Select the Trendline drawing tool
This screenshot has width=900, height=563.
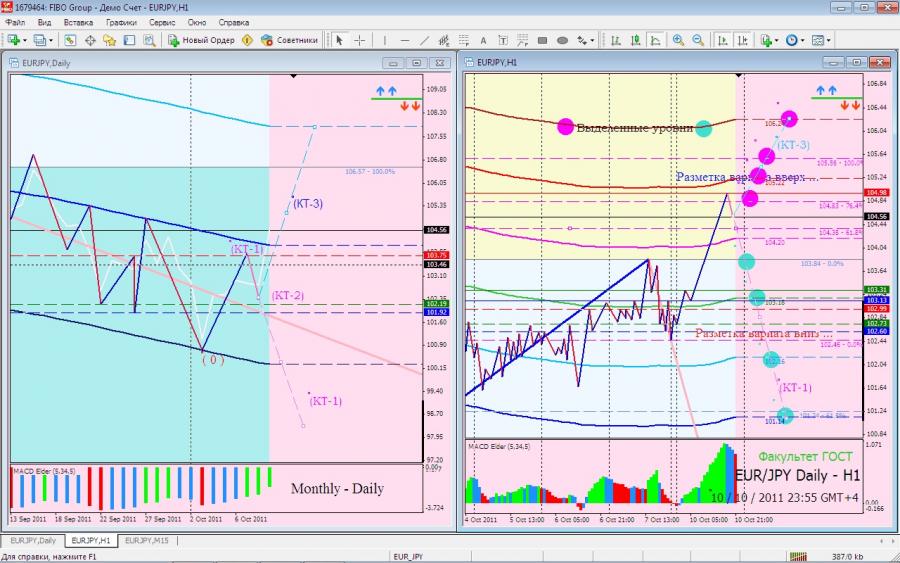click(x=424, y=40)
